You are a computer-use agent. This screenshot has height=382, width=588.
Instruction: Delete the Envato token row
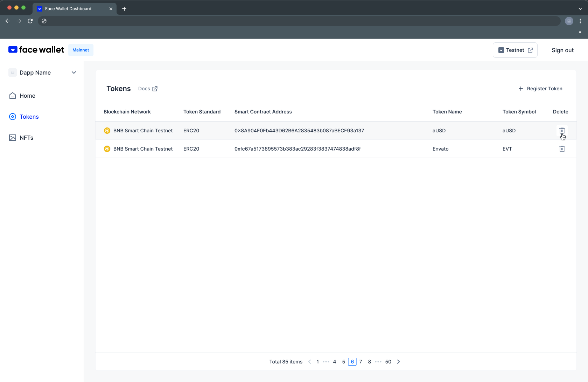tap(562, 149)
